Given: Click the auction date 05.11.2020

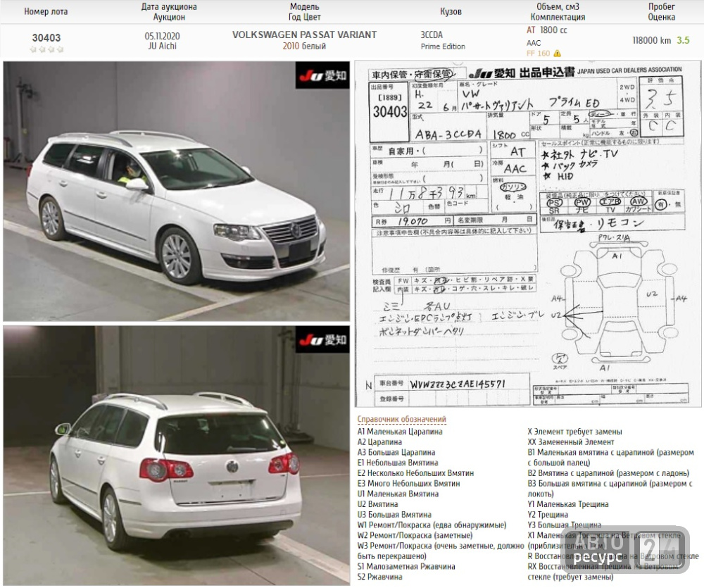Looking at the screenshot, I should click(x=162, y=36).
